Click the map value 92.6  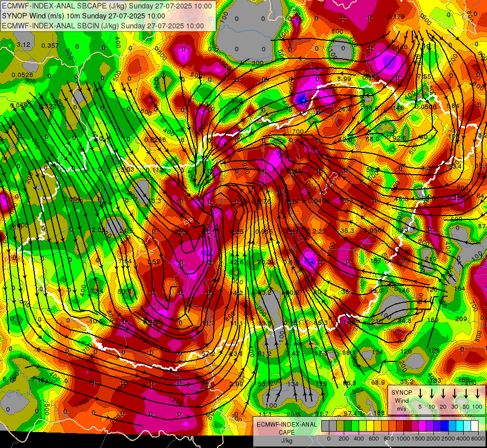point(399,138)
